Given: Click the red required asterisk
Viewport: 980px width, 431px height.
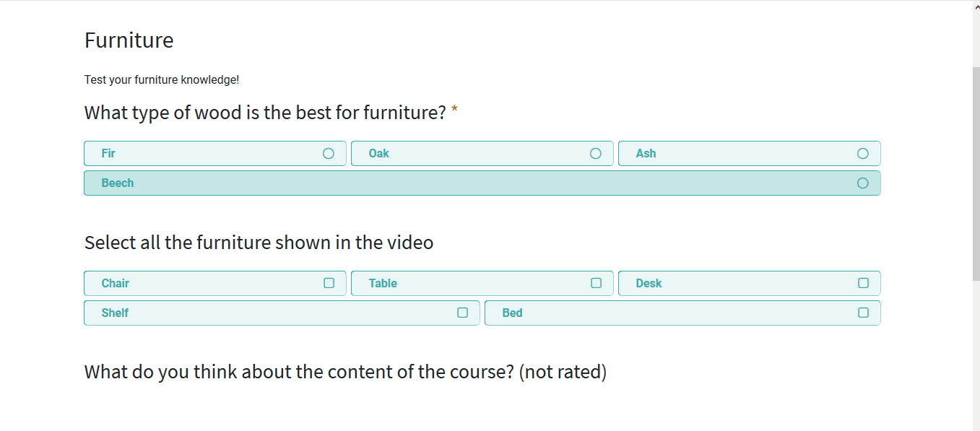Looking at the screenshot, I should [x=454, y=112].
